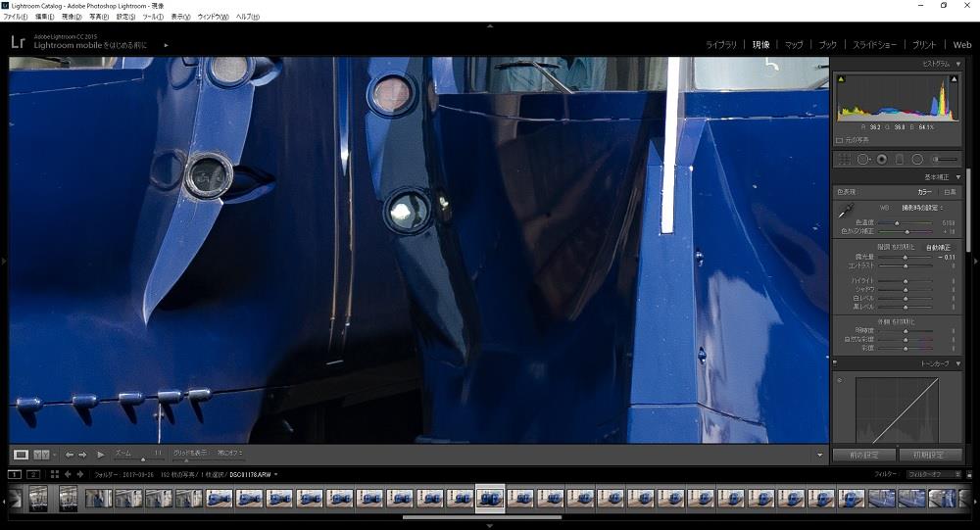980x530 pixels.
Task: Start impromptu slideshow play button
Action: tap(100, 455)
